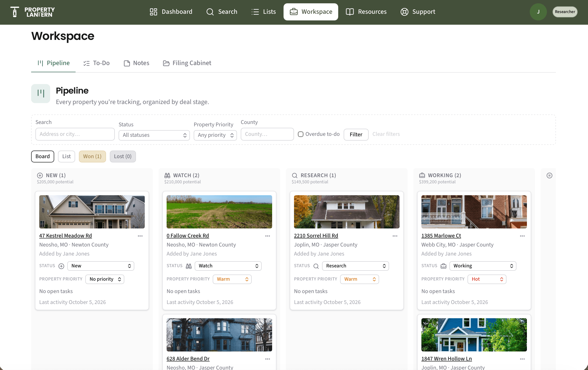Click plus-circle status icon on Kestrel card
588x370 pixels.
coord(61,266)
